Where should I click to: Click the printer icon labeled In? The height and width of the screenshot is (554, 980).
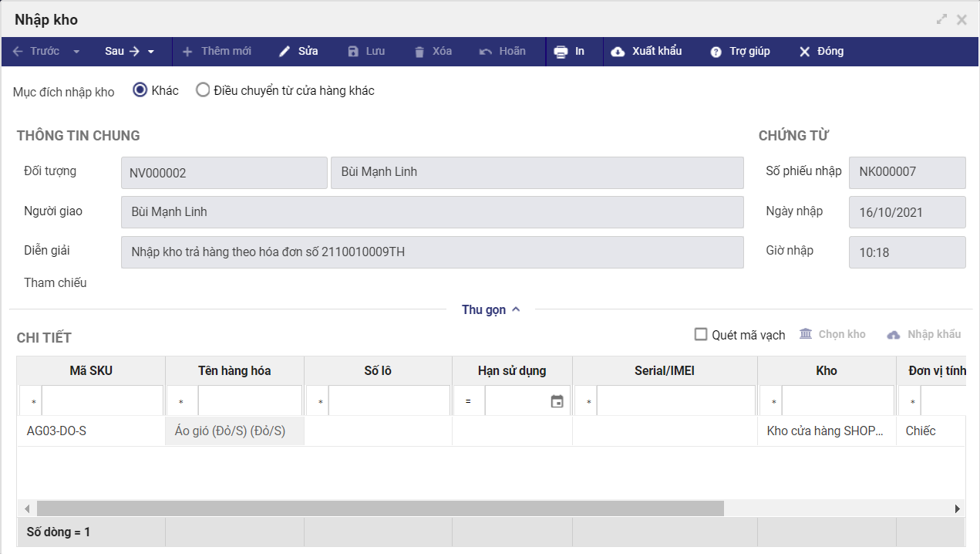(x=561, y=52)
